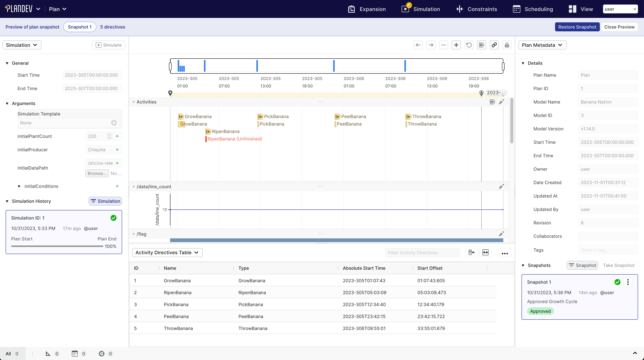
Task: Edit the /data/line_count row with the pencil icon
Action: (501, 186)
